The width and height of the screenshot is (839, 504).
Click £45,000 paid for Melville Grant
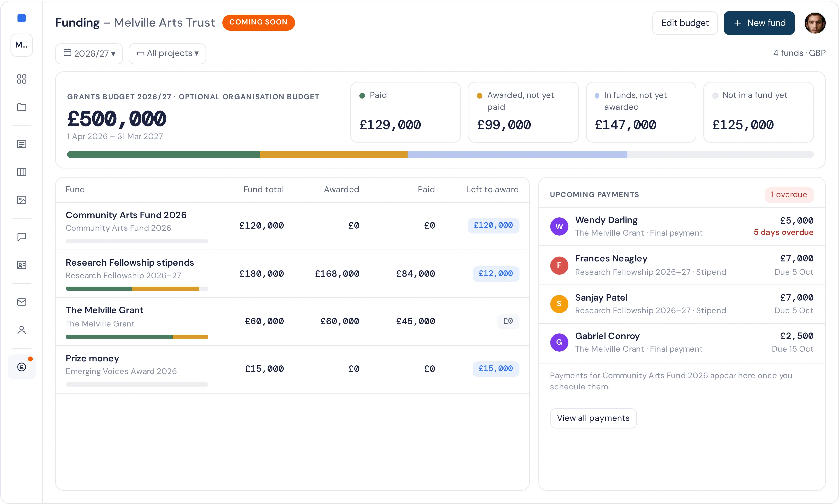pos(416,321)
